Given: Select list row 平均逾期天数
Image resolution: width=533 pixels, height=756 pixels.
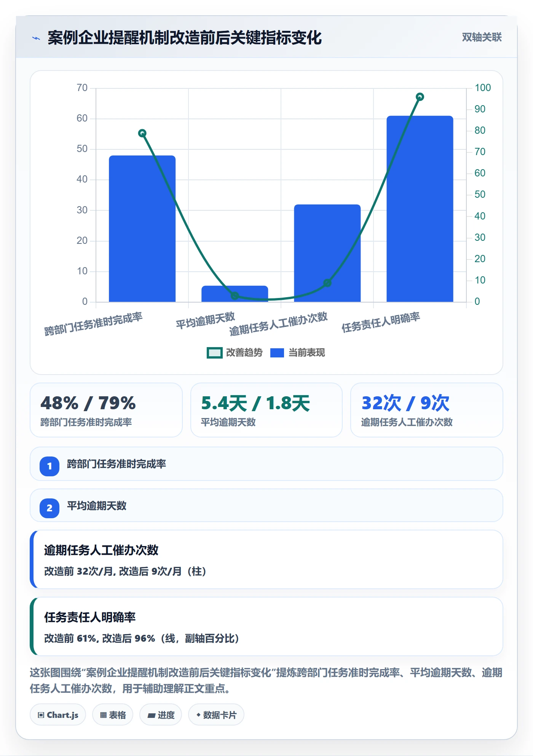Looking at the screenshot, I should pyautogui.click(x=266, y=505).
